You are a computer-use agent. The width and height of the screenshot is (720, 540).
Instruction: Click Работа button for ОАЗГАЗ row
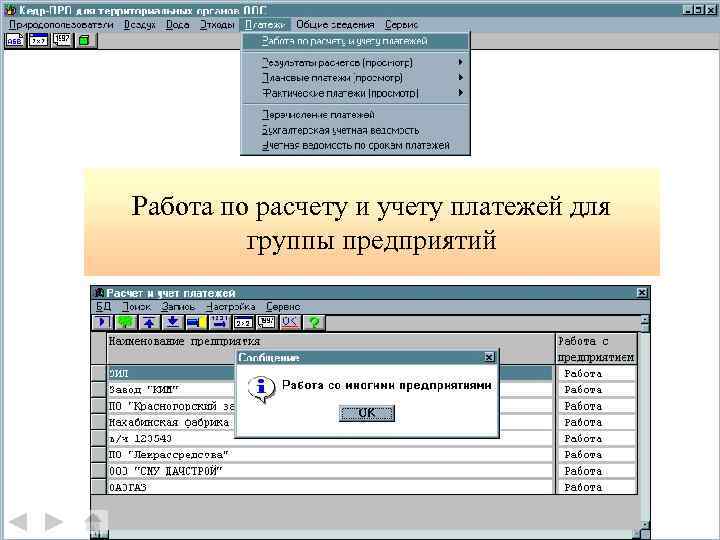[596, 487]
